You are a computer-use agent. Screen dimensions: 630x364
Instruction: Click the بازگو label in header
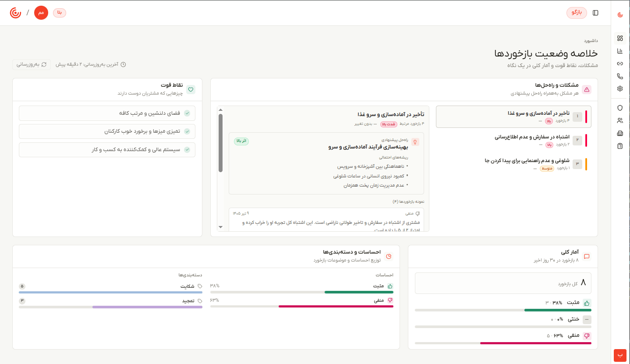coord(577,13)
